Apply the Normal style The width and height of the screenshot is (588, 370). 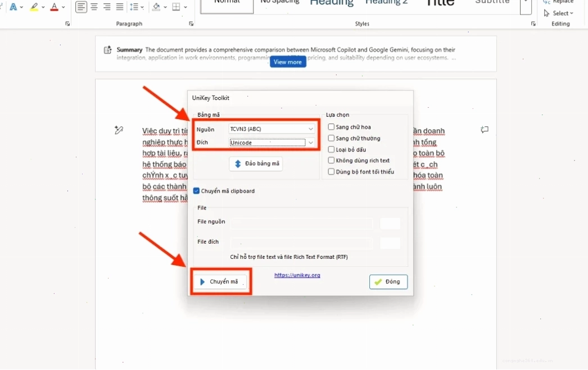pyautogui.click(x=227, y=6)
